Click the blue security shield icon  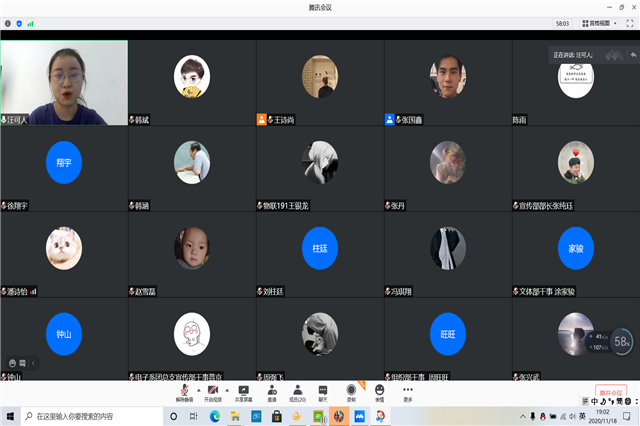(x=19, y=22)
